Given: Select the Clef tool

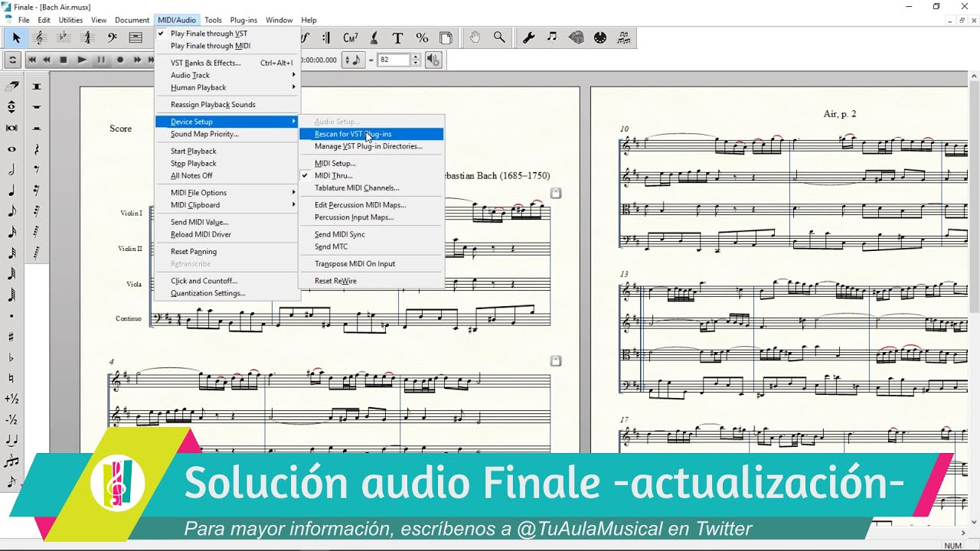Looking at the screenshot, I should [x=40, y=37].
